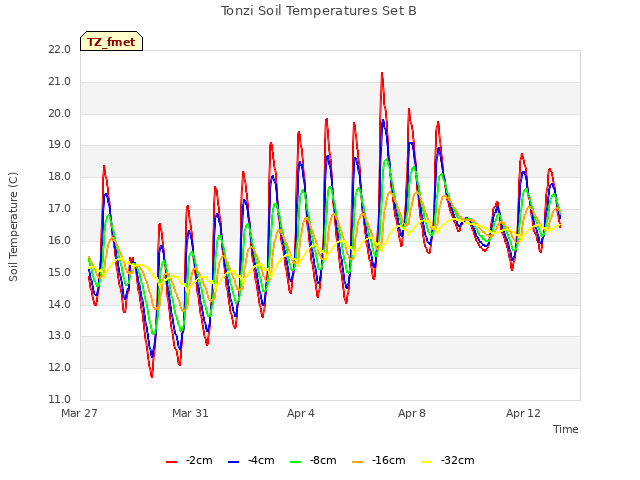The image size is (640, 480).
Task: Click the Mar 27 x-axis tick label
Action: 80,413
